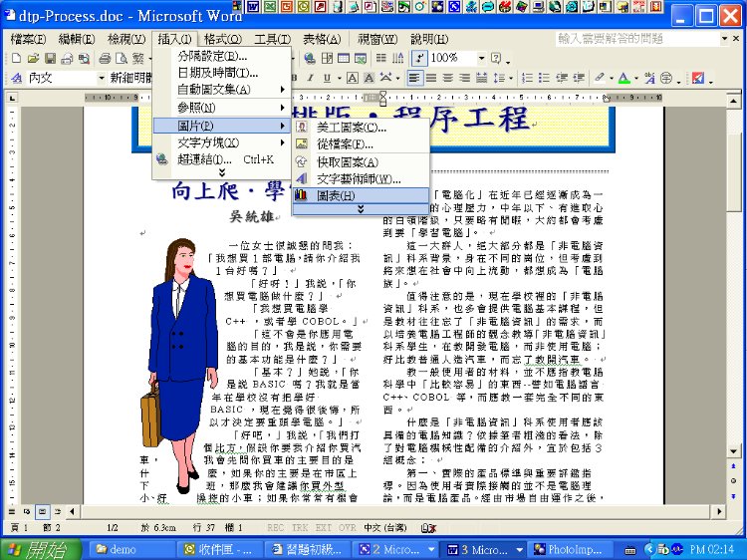Click the Numbering list icon
This screenshot has width=747, height=560.
click(527, 78)
